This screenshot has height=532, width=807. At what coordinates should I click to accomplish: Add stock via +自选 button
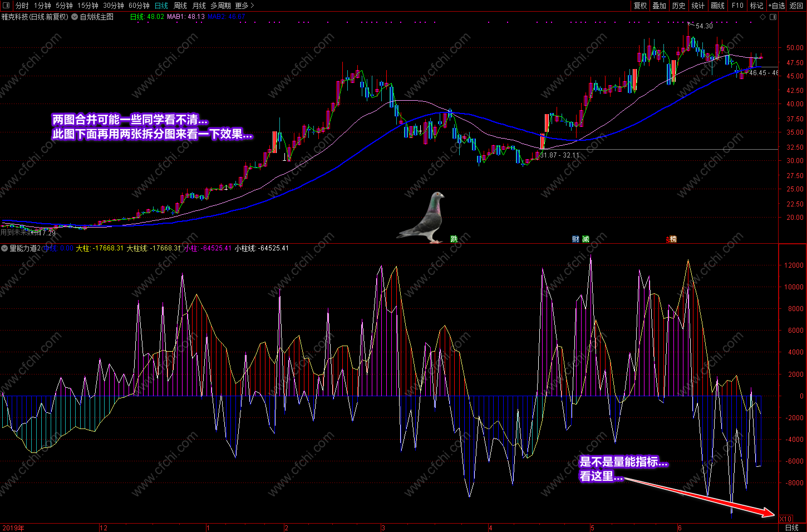point(777,6)
